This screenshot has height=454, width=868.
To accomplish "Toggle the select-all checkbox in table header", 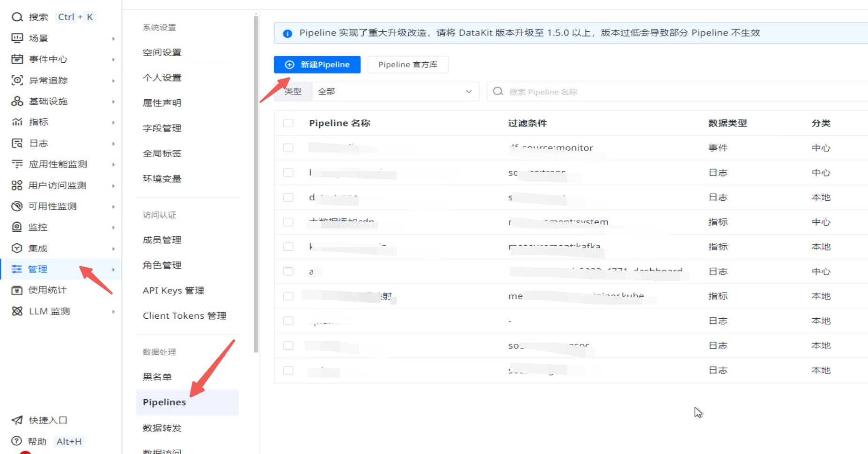I will 288,123.
